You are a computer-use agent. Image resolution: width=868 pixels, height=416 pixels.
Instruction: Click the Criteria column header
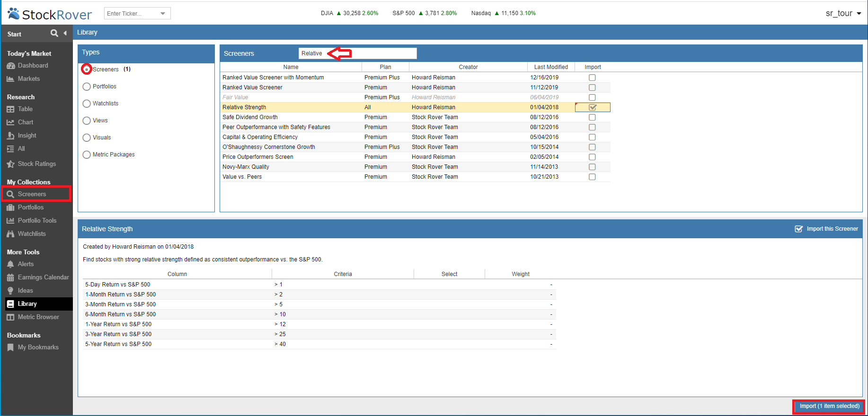[343, 274]
